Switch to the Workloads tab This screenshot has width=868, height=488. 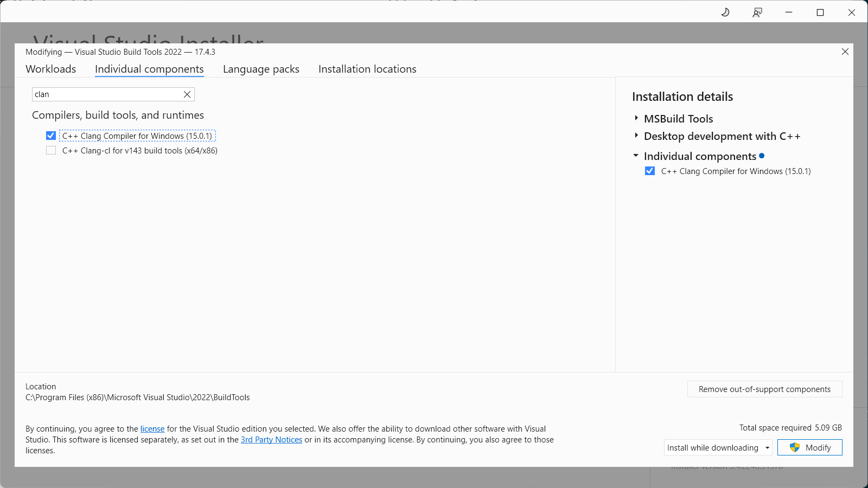51,69
